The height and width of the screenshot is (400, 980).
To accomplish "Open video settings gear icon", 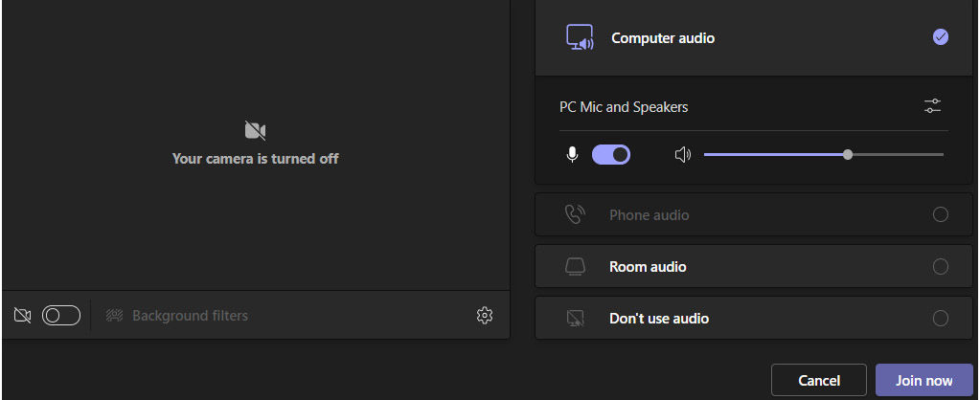I will point(485,316).
